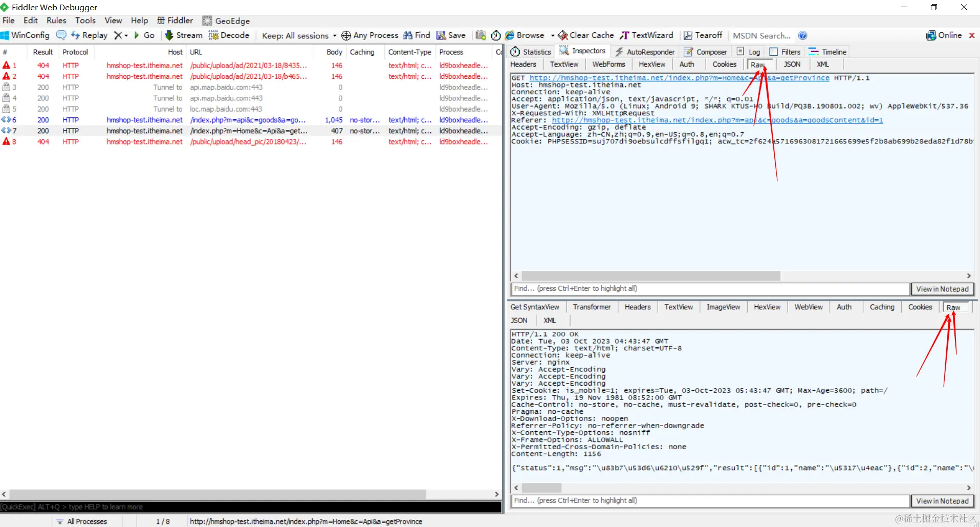Image resolution: width=980 pixels, height=527 pixels.
Task: Click response pane scroll left arrow
Action: (x=516, y=488)
